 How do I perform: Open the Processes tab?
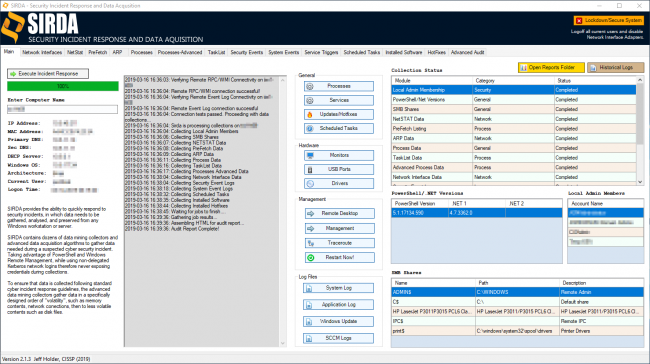coord(142,53)
